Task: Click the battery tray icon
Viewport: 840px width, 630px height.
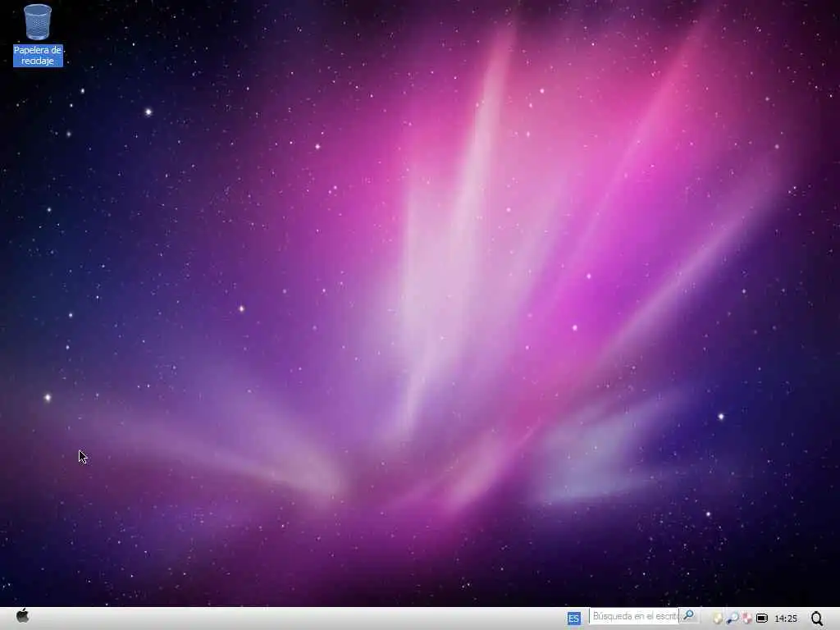Action: pyautogui.click(x=762, y=619)
